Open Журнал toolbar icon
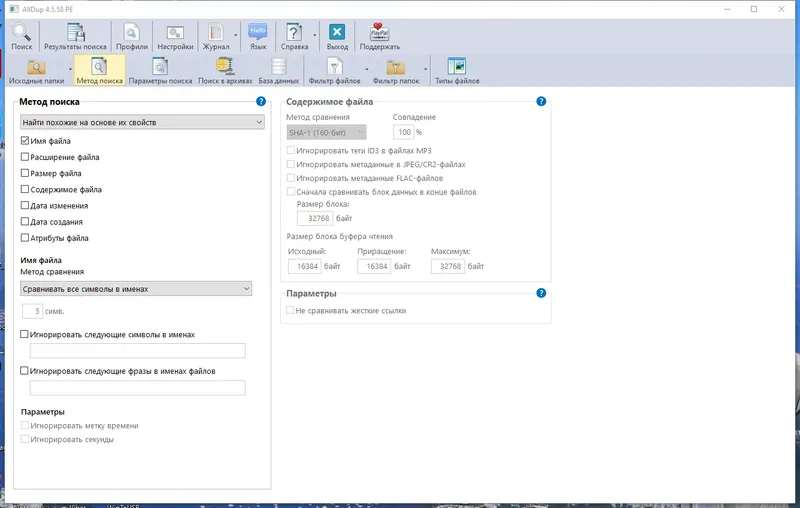 [216, 37]
